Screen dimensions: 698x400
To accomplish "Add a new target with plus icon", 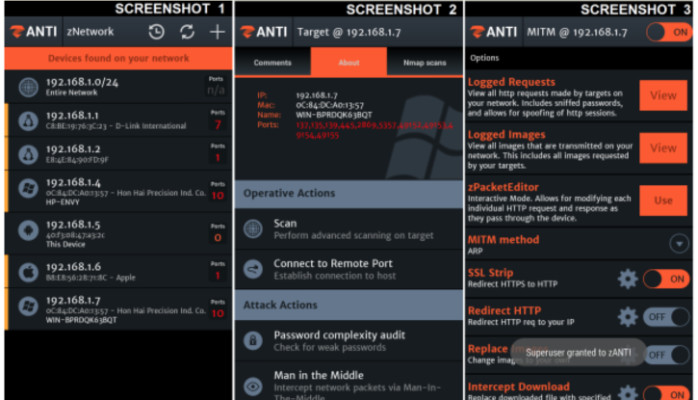I will coord(217,32).
